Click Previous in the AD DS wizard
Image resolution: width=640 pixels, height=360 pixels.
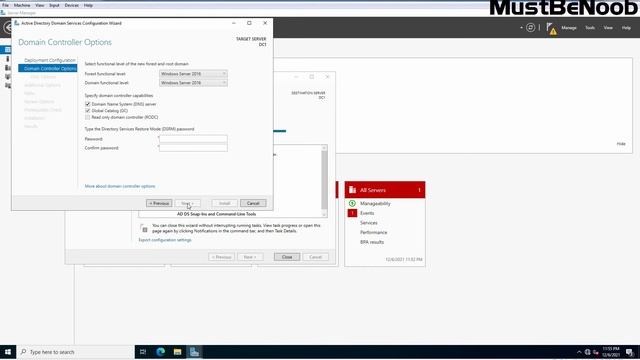pyautogui.click(x=159, y=203)
